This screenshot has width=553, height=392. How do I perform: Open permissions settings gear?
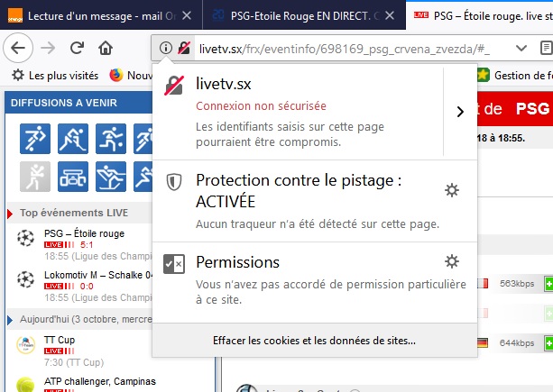[452, 261]
